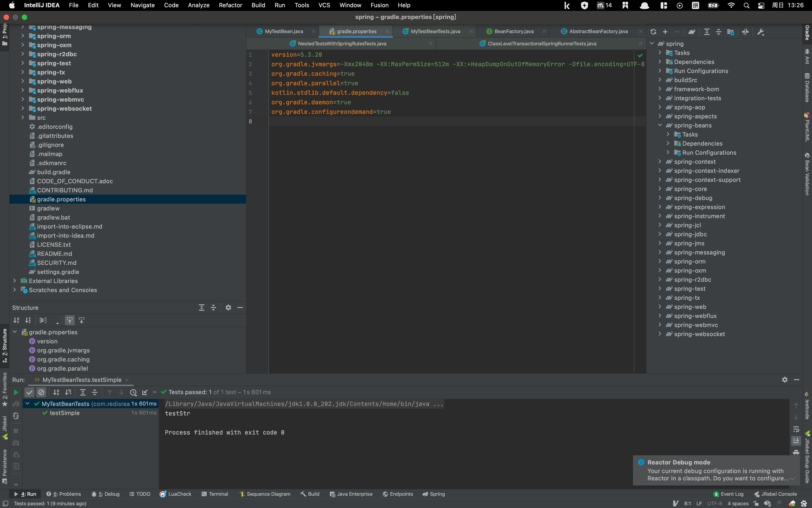Expand Scratches and Consoles node
Screen dimensions: 812x508
14,290
